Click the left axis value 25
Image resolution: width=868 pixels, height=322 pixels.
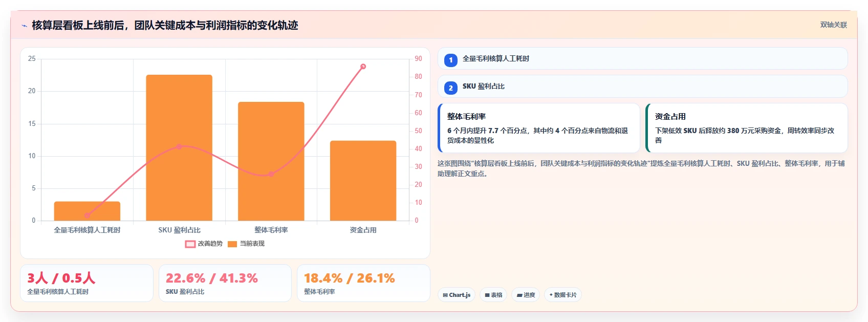[x=32, y=59]
